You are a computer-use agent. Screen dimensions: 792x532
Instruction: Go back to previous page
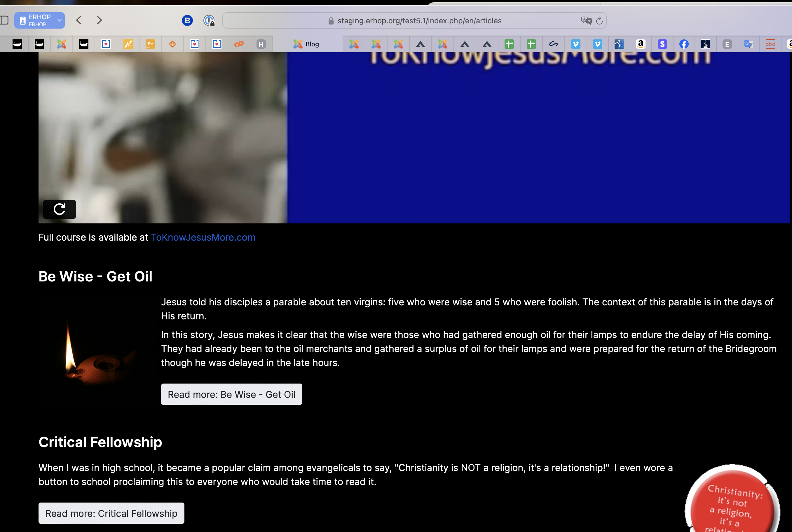(79, 20)
